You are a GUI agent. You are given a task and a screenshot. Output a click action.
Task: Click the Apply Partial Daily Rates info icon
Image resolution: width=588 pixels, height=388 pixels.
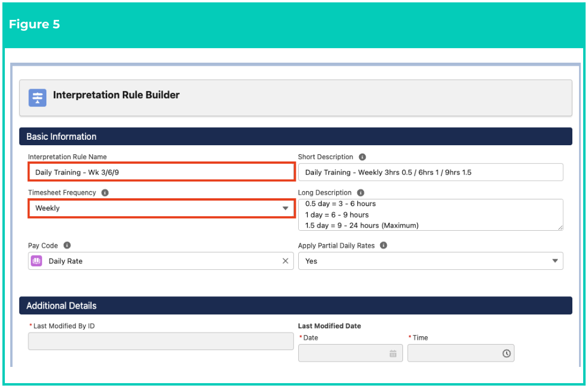point(383,245)
